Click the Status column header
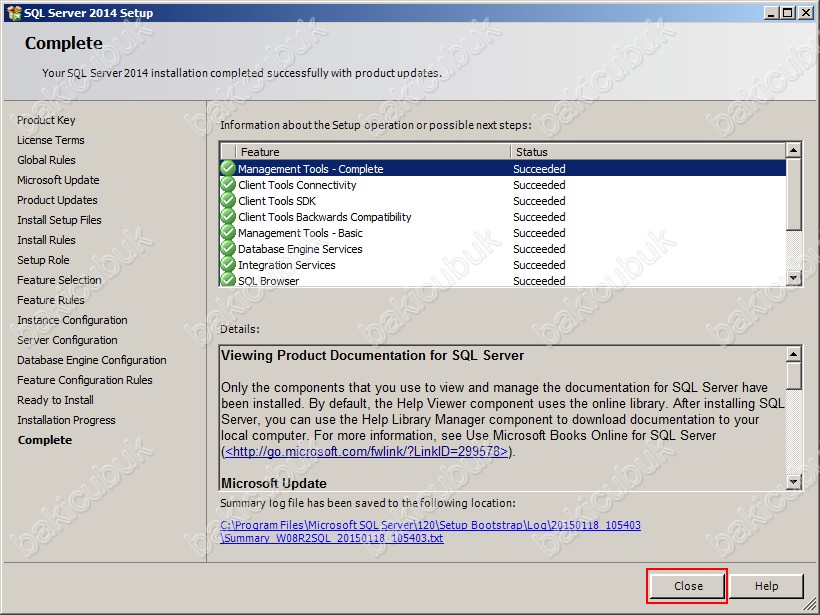This screenshot has height=615, width=820. tap(648, 152)
